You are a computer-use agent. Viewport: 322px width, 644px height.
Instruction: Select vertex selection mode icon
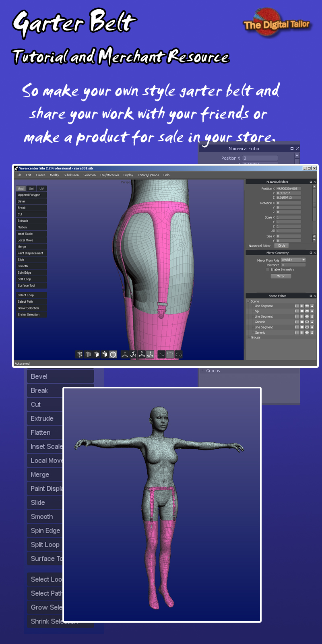point(79,354)
